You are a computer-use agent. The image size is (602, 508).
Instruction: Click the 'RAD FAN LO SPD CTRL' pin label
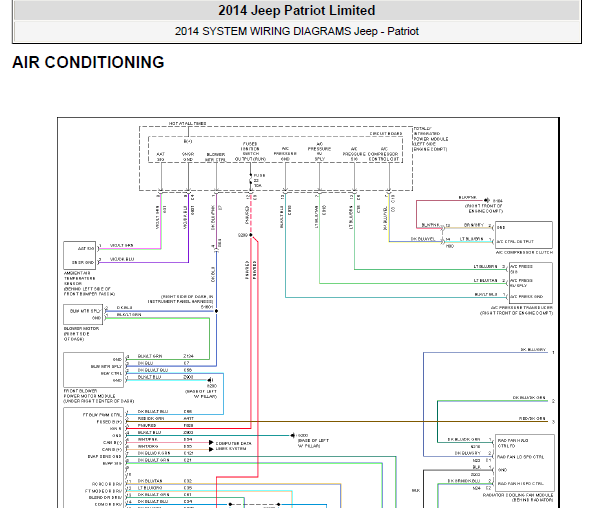[521, 457]
